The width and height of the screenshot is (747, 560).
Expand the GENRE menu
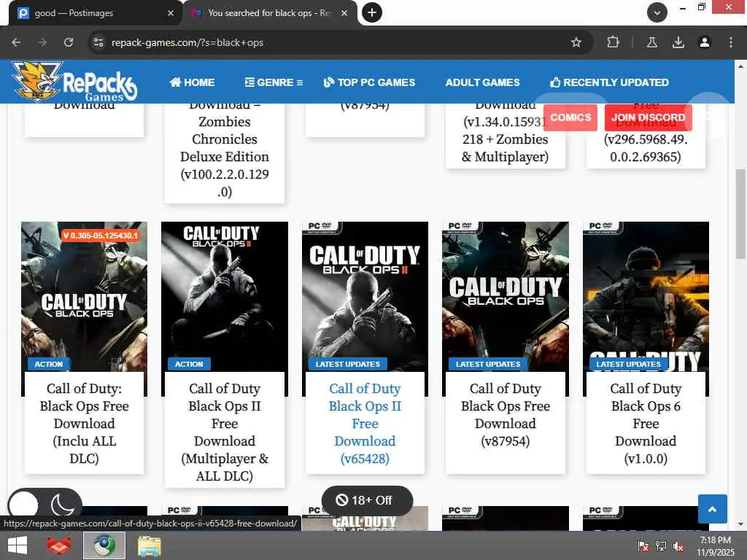(274, 82)
